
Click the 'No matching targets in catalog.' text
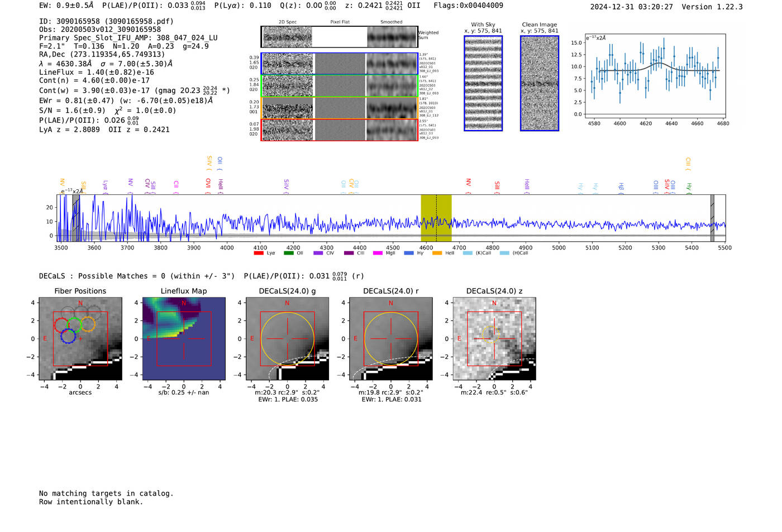[x=106, y=493]
